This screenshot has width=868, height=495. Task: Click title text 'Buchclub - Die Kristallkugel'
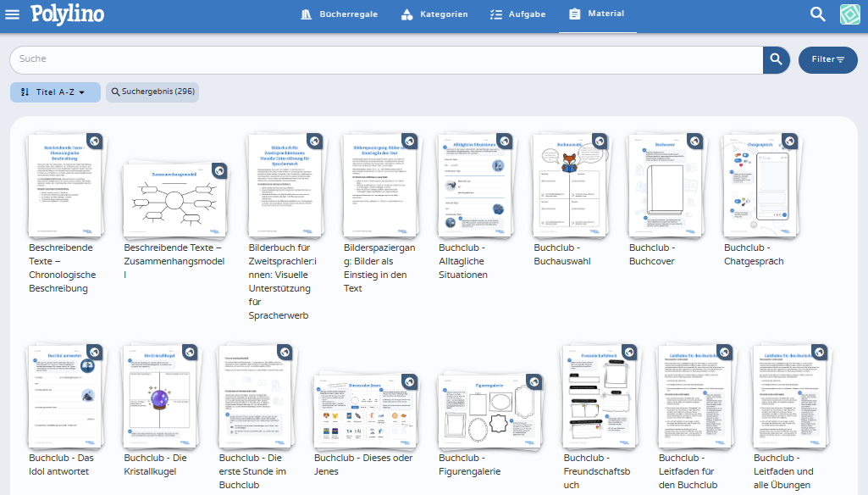tap(156, 464)
